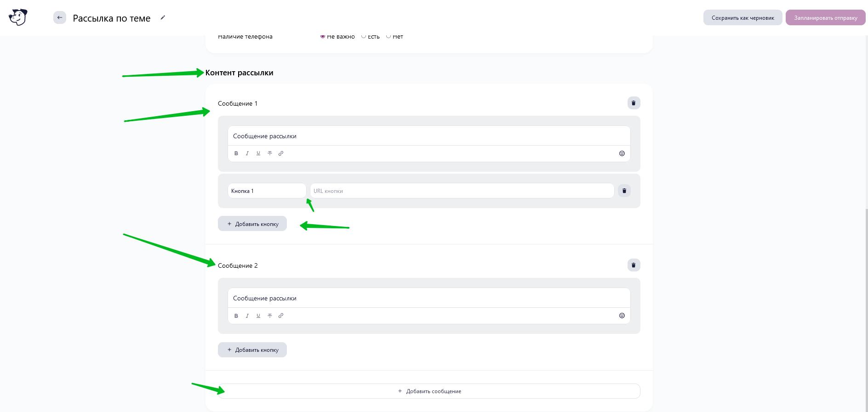The width and height of the screenshot is (868, 412).
Task: Delete Сообщение 2 with the trash icon
Action: click(634, 265)
